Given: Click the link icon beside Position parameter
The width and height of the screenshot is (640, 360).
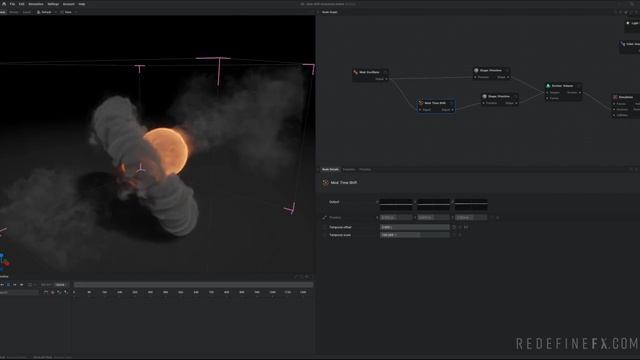Looking at the screenshot, I should [324, 218].
